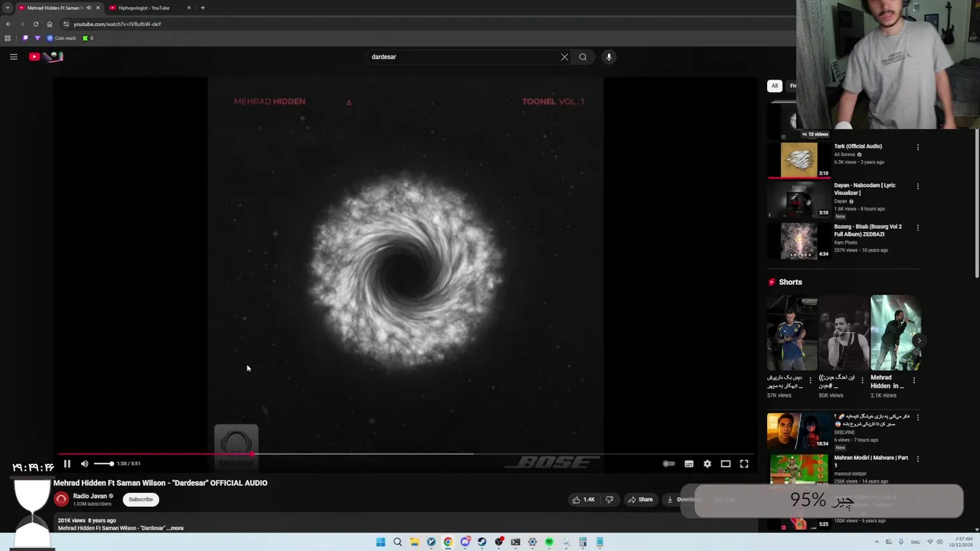980x551 pixels.
Task: Show hidden system tray icons
Action: pos(877,542)
